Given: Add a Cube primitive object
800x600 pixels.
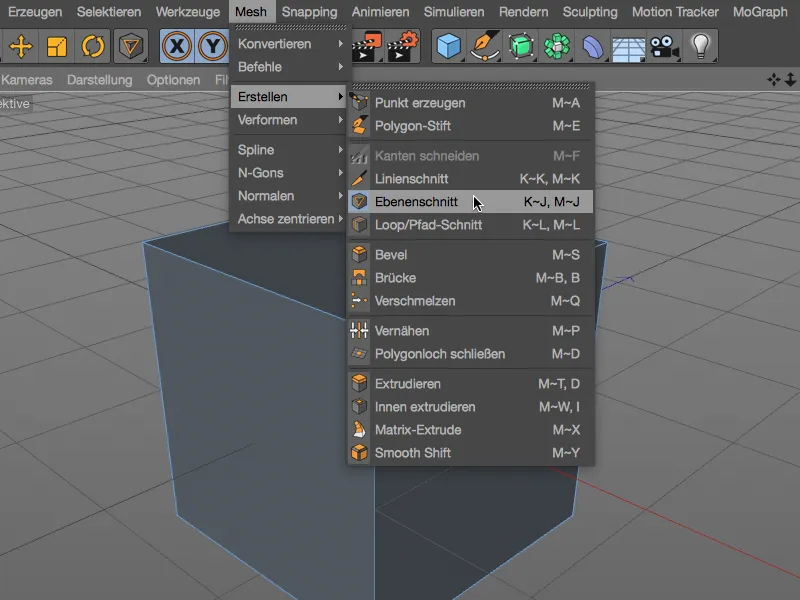Looking at the screenshot, I should 449,46.
